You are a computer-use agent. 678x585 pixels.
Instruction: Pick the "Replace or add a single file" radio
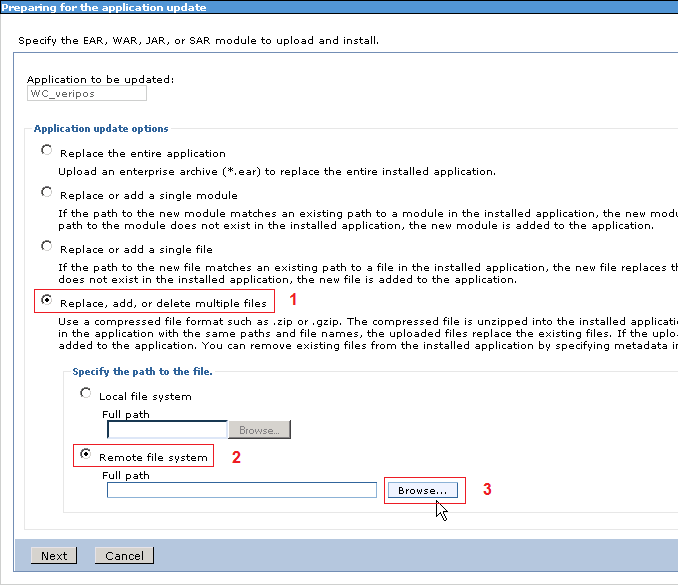[46, 246]
